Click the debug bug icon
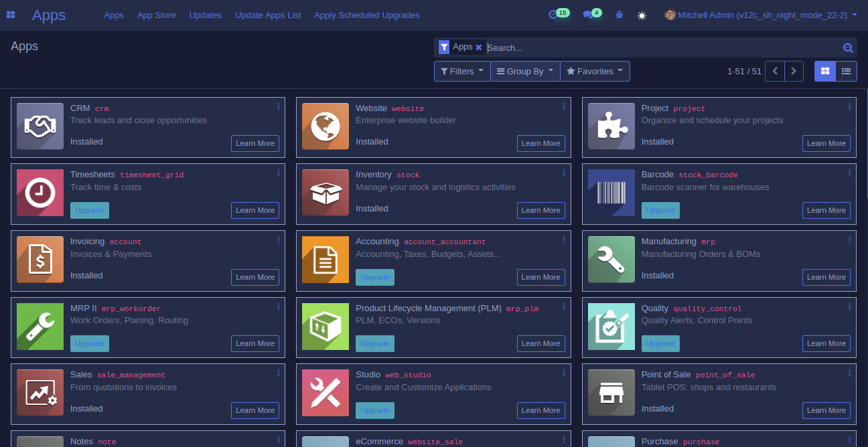 [x=619, y=15]
